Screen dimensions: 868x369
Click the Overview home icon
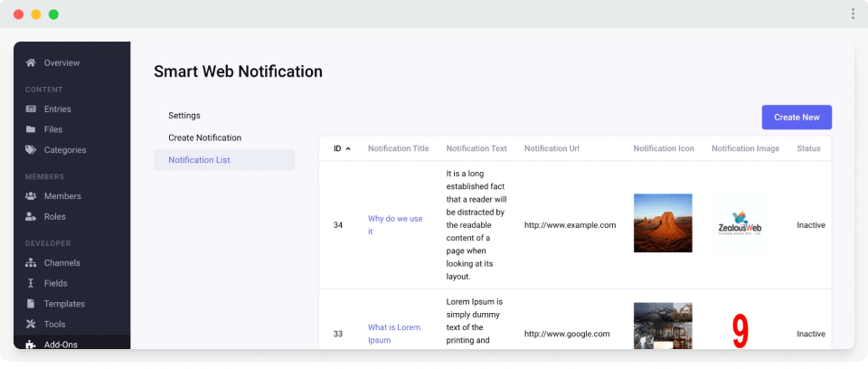31,63
